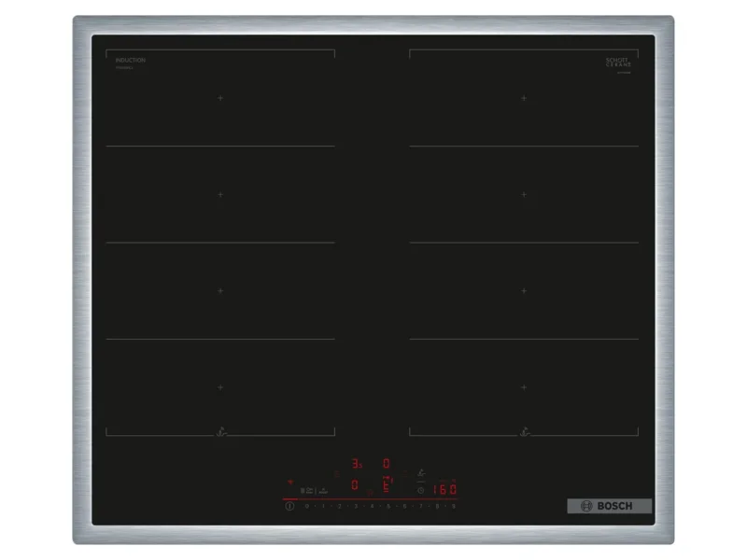
Task: Select the rear-left zone display showing 3.
Action: point(357,463)
